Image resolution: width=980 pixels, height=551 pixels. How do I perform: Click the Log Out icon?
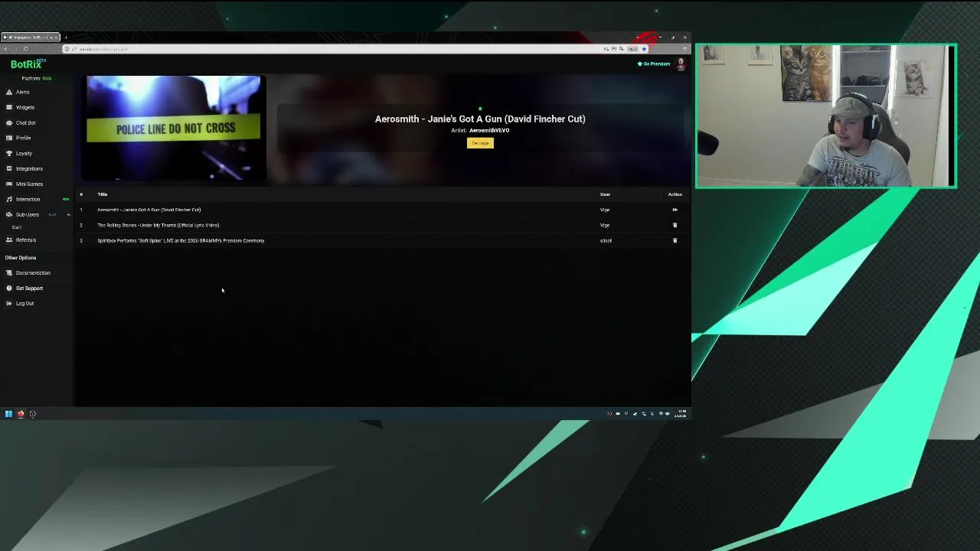coord(8,303)
